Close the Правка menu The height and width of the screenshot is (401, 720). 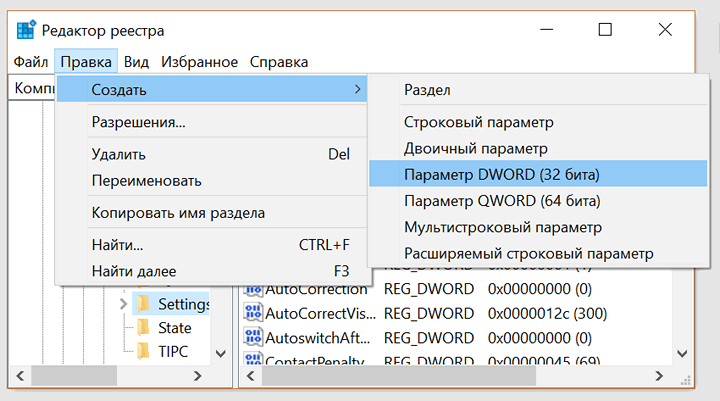pyautogui.click(x=86, y=62)
